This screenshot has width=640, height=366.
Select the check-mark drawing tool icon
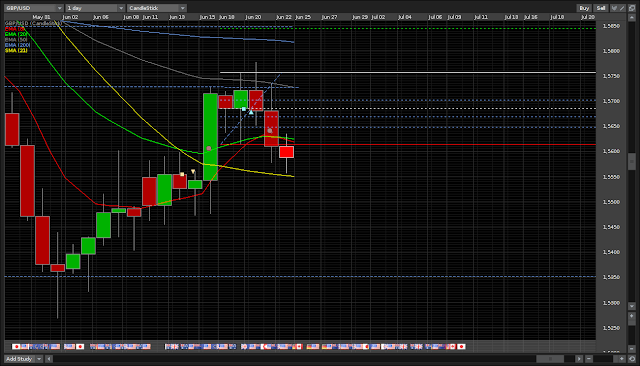[x=614, y=8]
